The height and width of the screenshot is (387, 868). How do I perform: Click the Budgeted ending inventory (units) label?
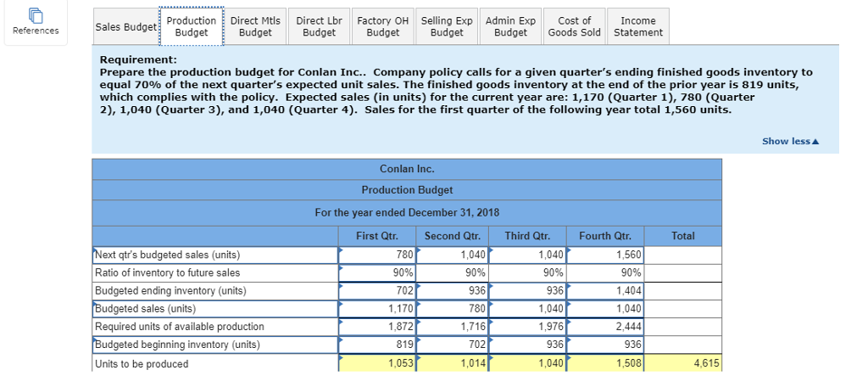coord(170,290)
